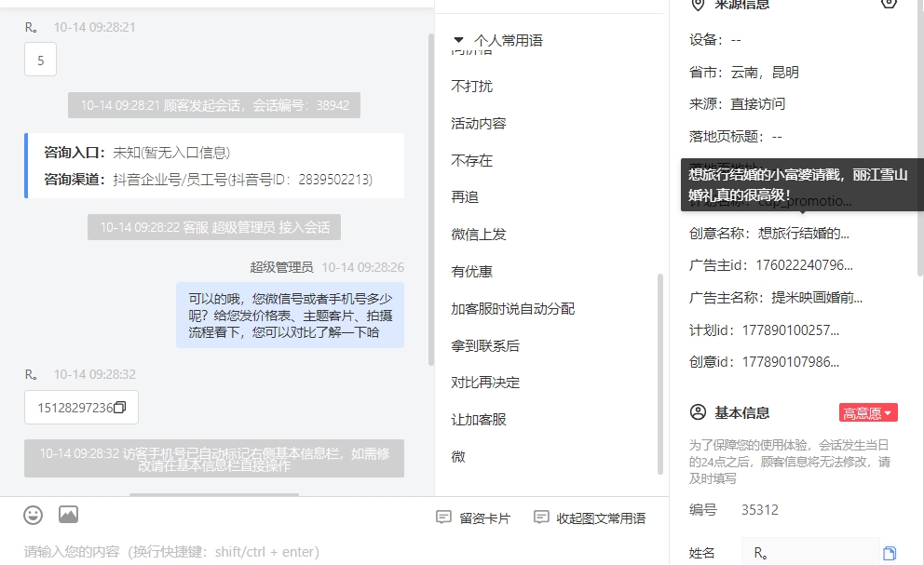Click the quick phrases list scrollbar
This screenshot has height=565, width=924.
tap(660, 373)
